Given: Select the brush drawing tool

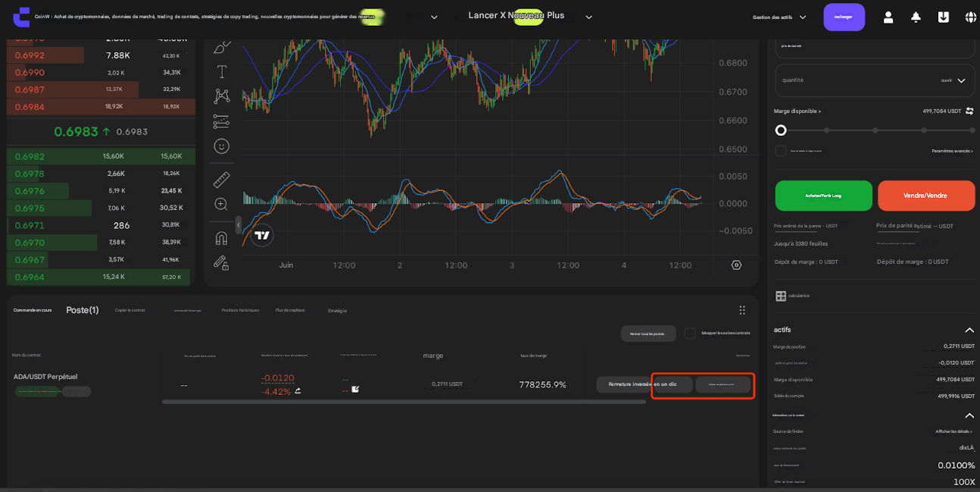Looking at the screenshot, I should click(x=221, y=47).
